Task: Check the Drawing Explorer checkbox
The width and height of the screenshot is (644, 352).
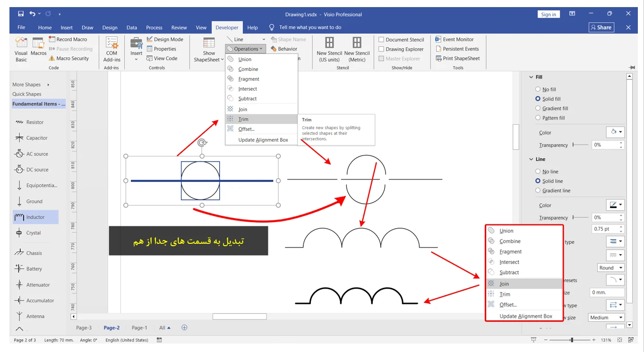Action: tap(381, 50)
